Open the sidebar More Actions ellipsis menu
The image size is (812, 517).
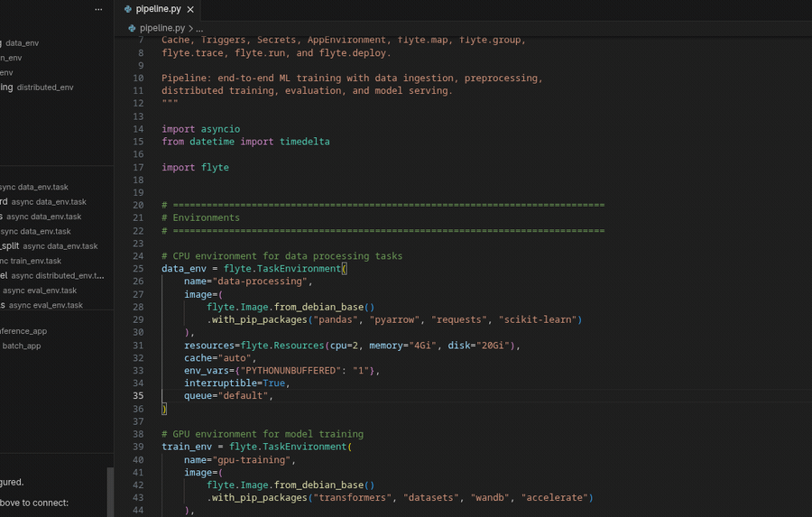(x=98, y=9)
